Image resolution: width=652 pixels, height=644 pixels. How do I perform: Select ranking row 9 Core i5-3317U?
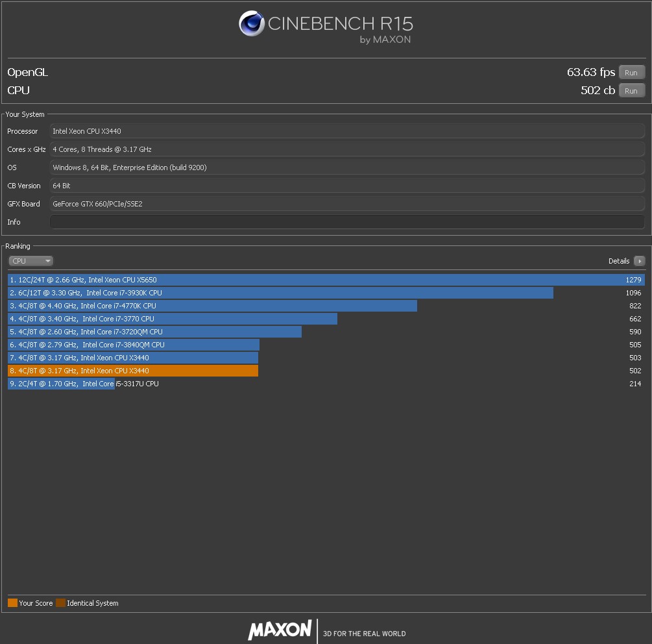pos(326,384)
